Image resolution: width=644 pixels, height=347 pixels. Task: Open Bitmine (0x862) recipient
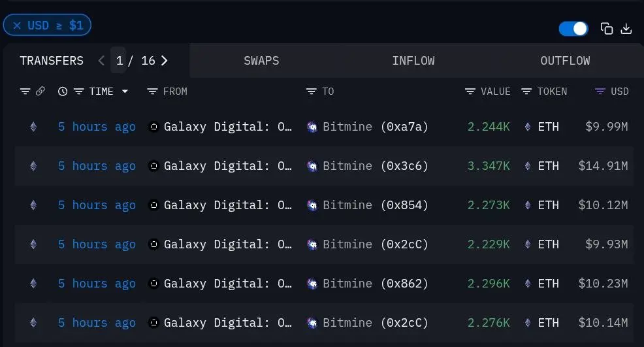click(x=376, y=284)
